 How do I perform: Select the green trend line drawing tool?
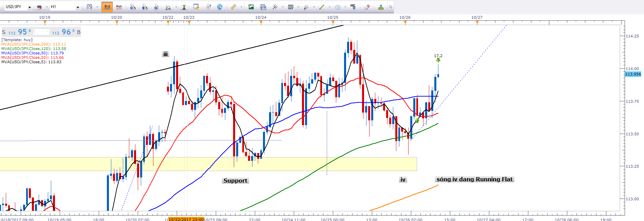coord(322,7)
